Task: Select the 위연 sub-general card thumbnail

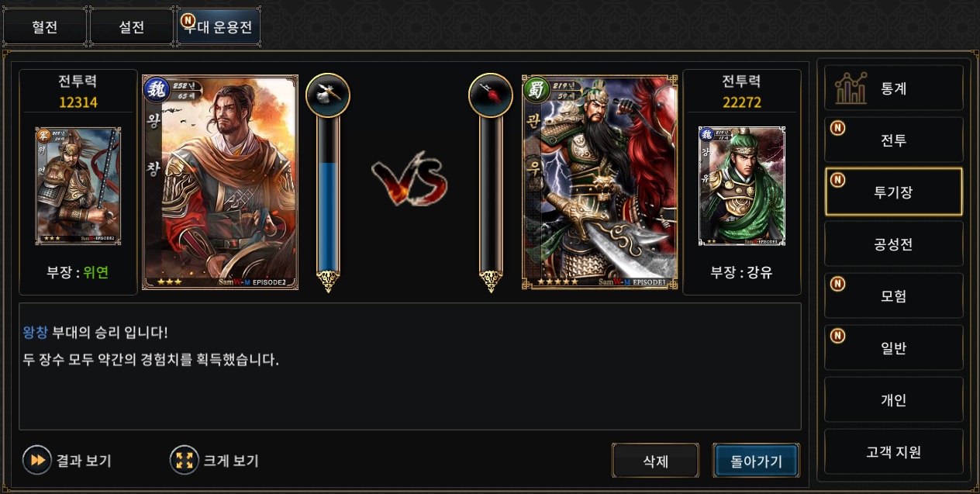Action: coord(78,186)
